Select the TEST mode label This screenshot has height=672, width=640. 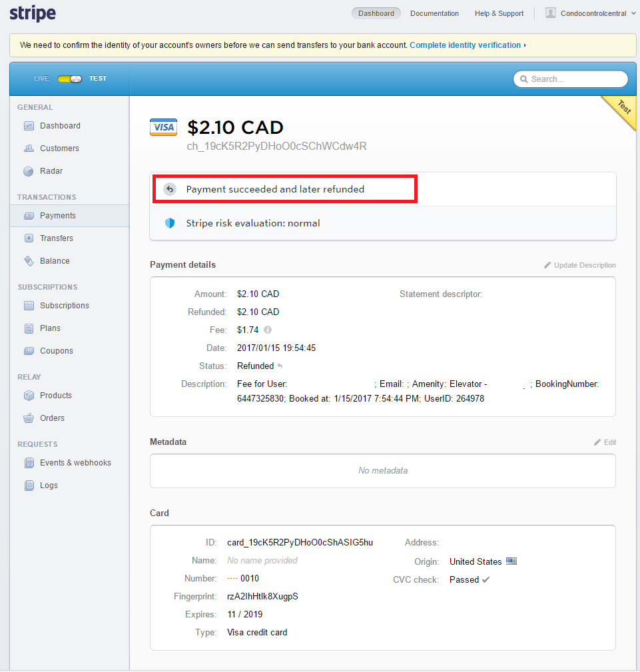point(98,79)
